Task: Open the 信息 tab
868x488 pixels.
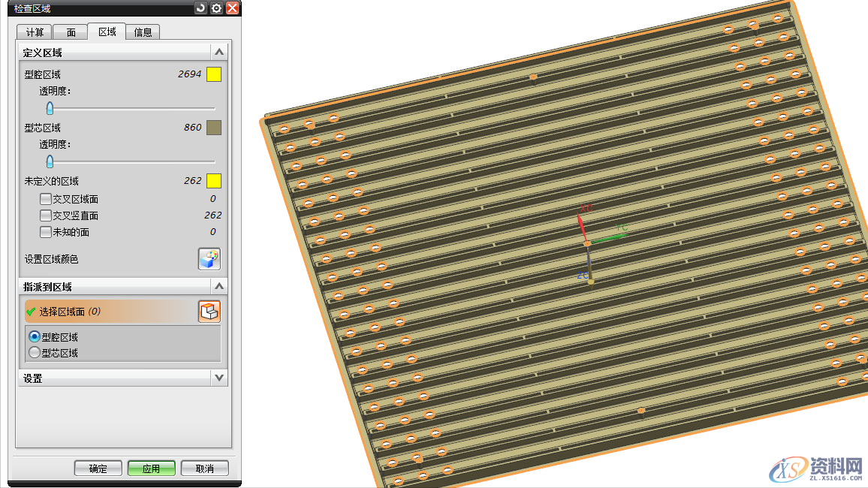Action: point(143,32)
